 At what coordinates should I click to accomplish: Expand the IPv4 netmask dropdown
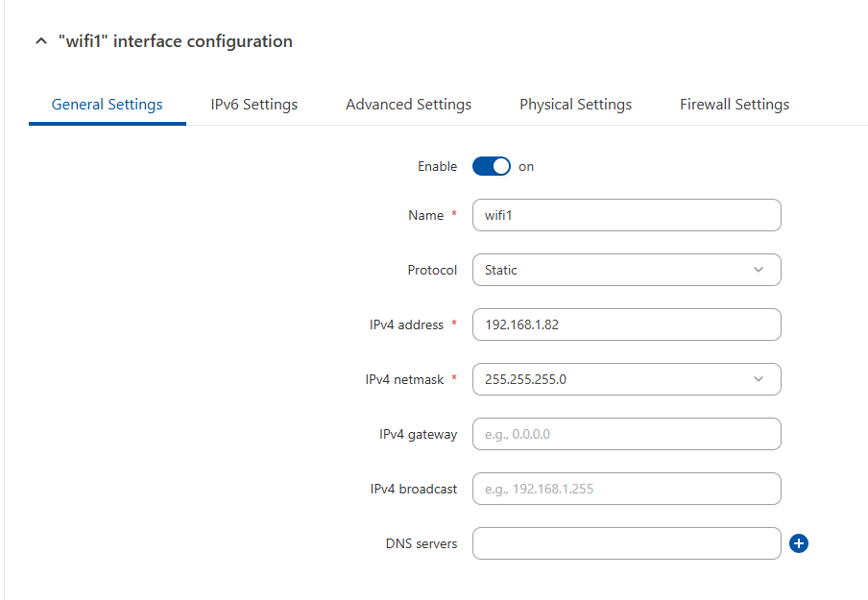(626, 379)
